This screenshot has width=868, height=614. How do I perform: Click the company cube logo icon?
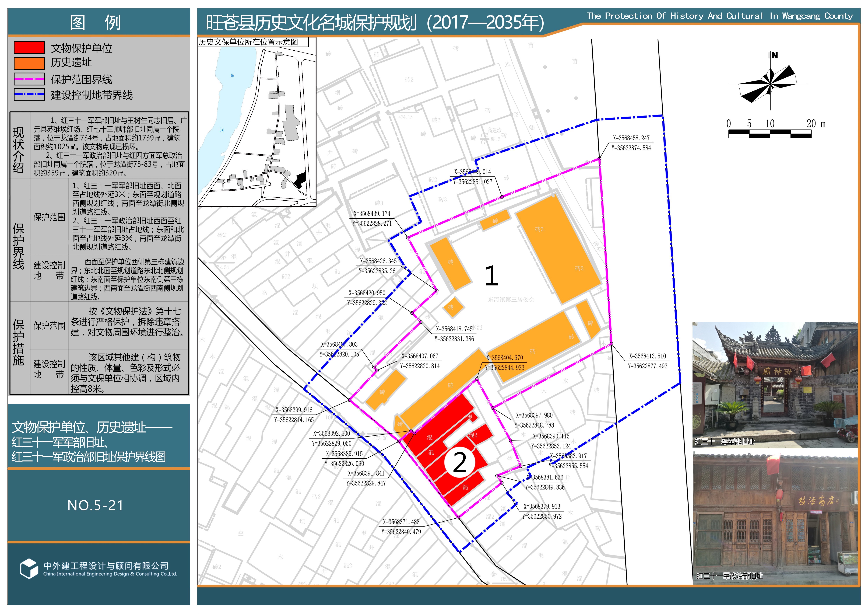point(29,568)
